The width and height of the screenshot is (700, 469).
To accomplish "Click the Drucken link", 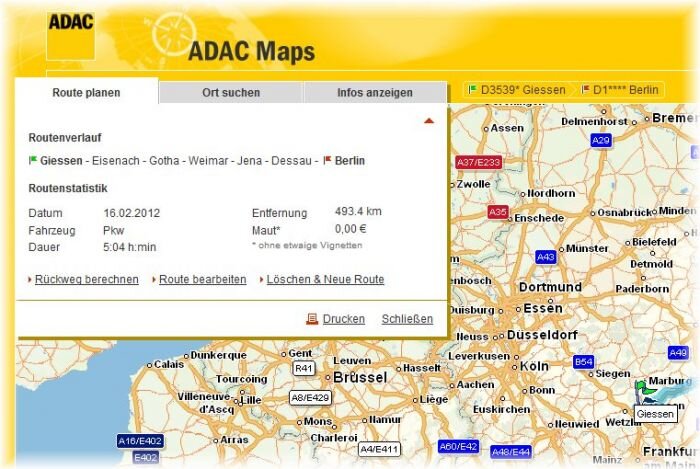I will (x=344, y=319).
